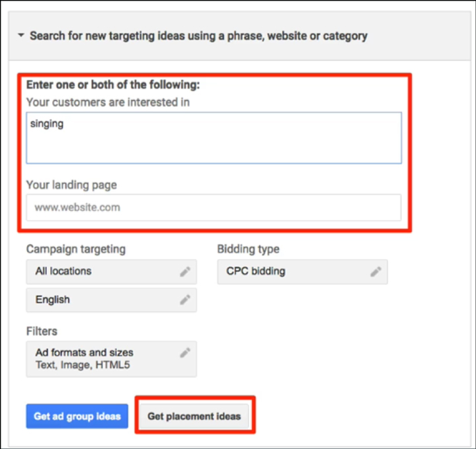Click the pencil icon on Ad formats filter

(x=185, y=352)
